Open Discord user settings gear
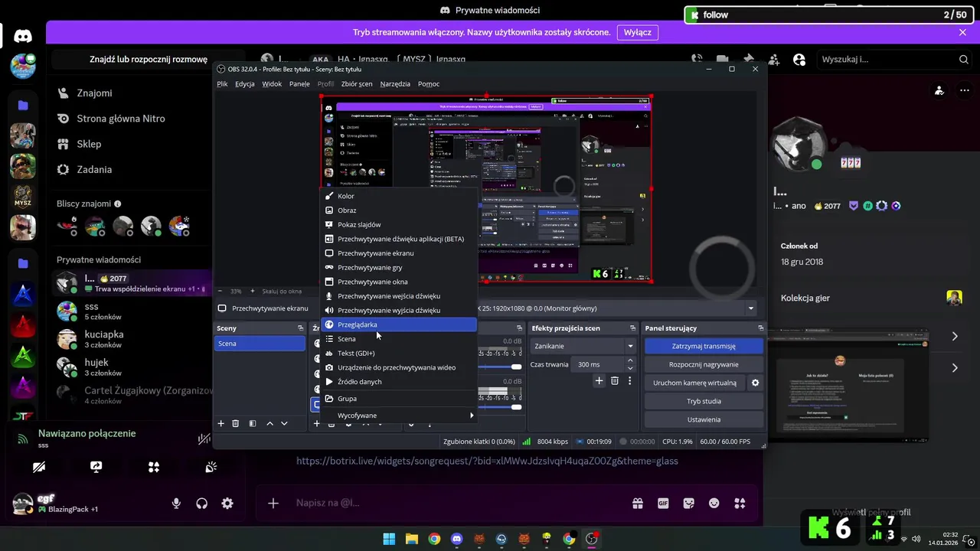980x551 pixels. pyautogui.click(x=227, y=503)
